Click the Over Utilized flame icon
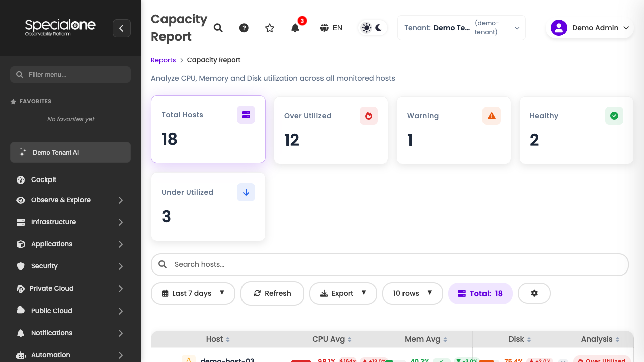 tap(369, 116)
